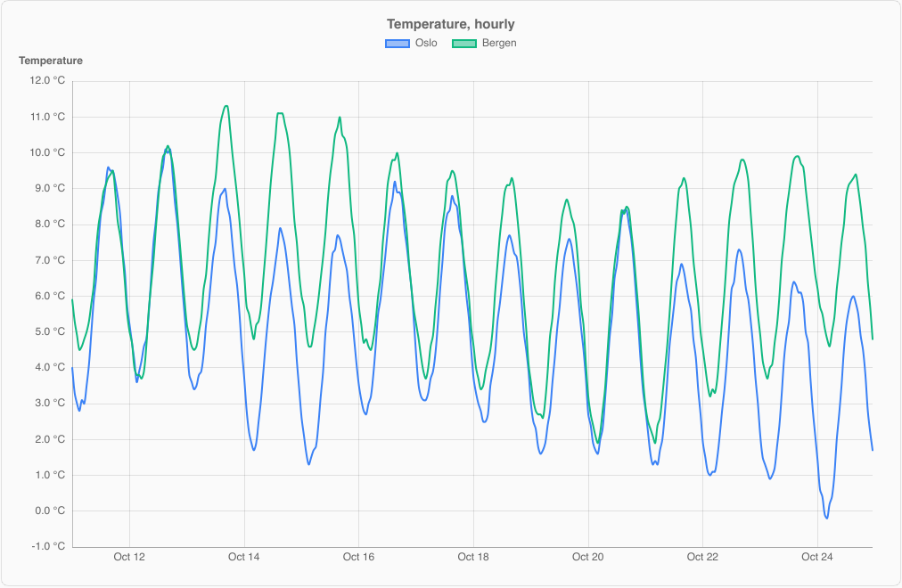902x588 pixels.
Task: Click the Oct 16 date label
Action: click(358, 557)
